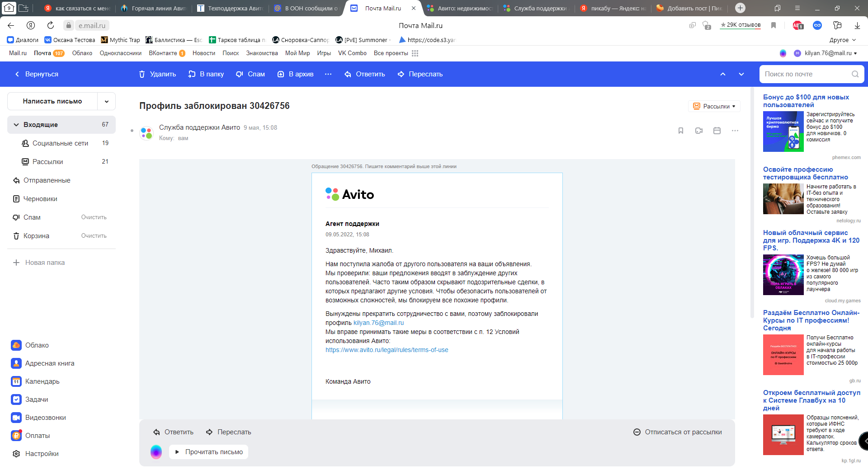The width and height of the screenshot is (868, 470).
Task: Open new browser tab with plus
Action: click(740, 8)
